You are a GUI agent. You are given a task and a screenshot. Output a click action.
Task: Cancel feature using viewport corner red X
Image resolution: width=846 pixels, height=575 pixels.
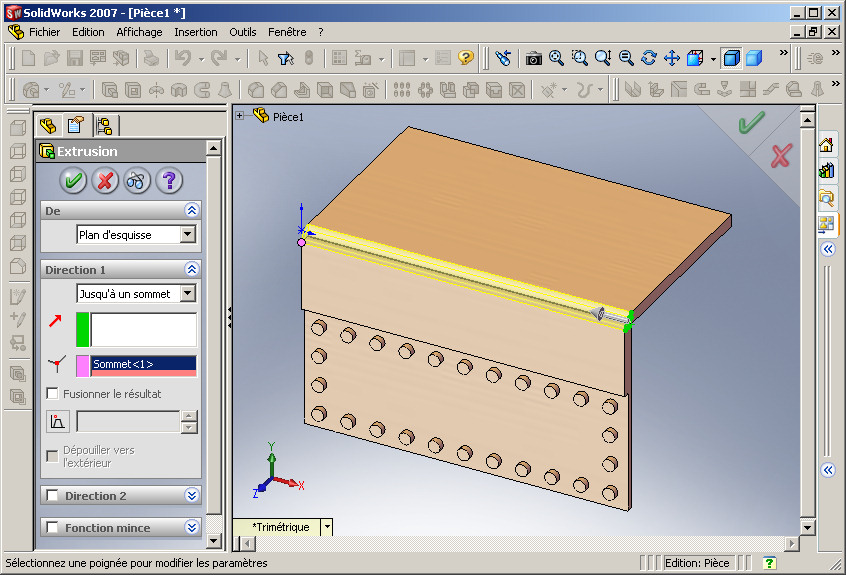coord(781,156)
